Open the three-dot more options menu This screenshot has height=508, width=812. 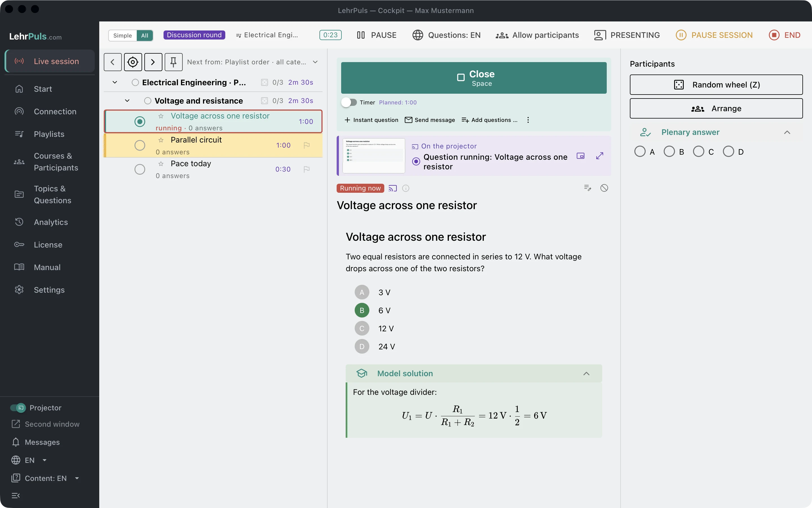[528, 120]
